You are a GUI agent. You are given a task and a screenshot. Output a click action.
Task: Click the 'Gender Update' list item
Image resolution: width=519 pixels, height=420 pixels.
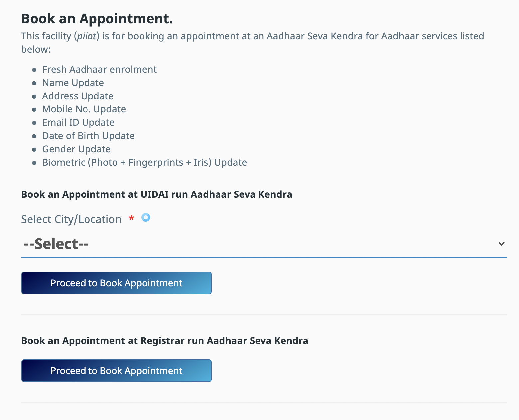[76, 149]
